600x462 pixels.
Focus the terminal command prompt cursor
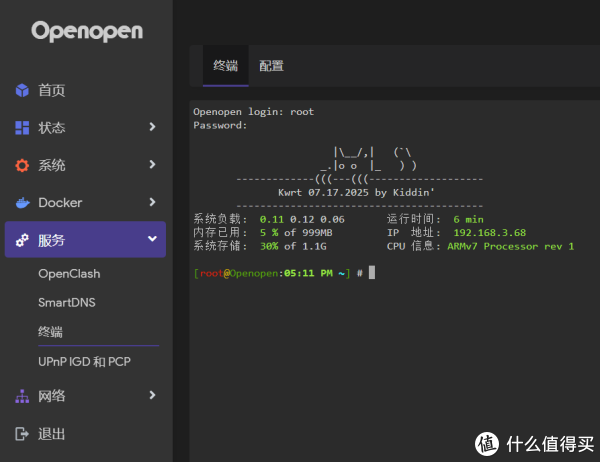372,273
